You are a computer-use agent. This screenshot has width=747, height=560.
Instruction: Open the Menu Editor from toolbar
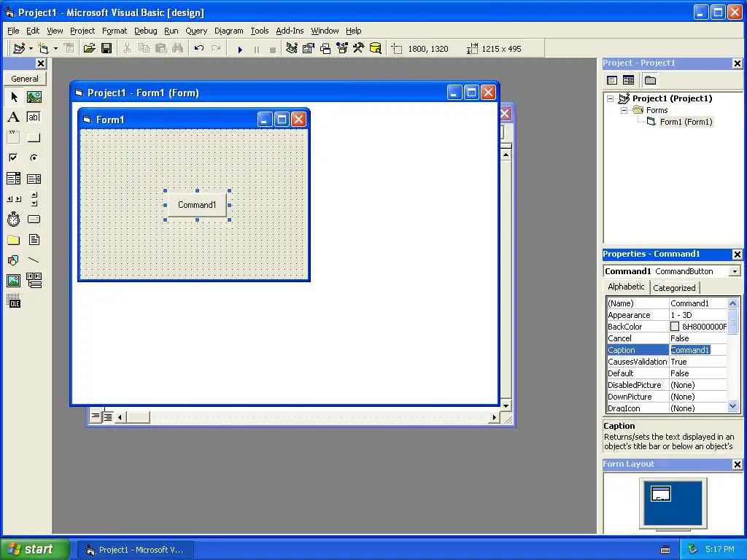[69, 49]
